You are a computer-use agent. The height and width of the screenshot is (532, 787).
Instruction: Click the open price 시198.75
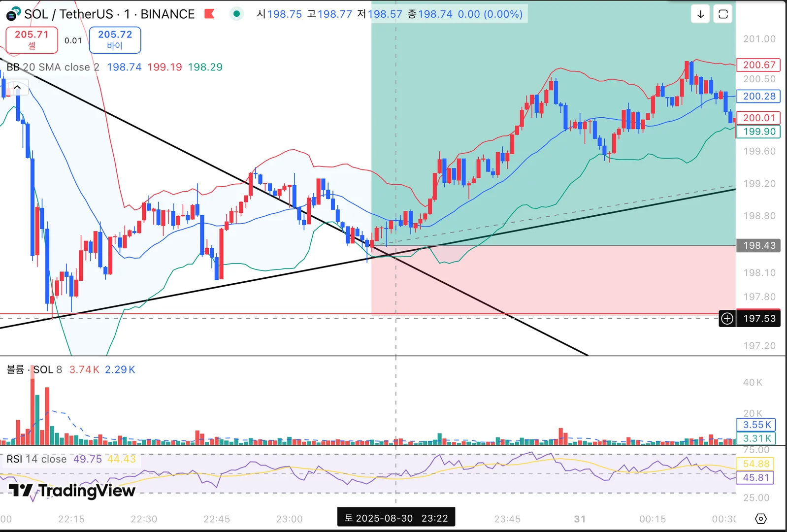click(279, 14)
